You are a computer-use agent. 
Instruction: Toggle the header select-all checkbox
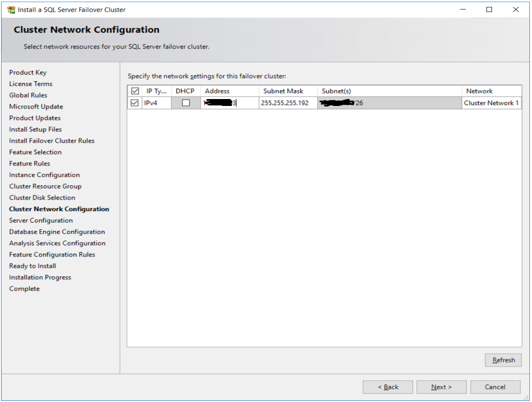(x=135, y=91)
